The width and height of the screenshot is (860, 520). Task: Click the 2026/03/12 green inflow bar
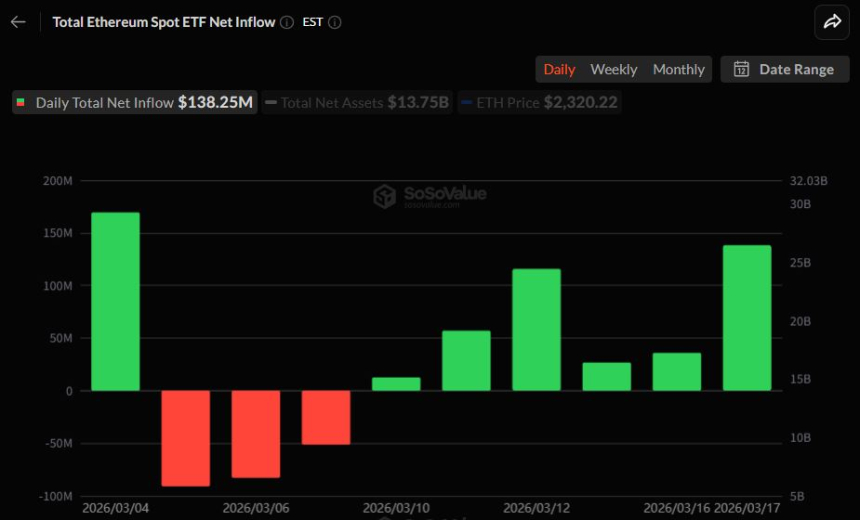coord(536,329)
